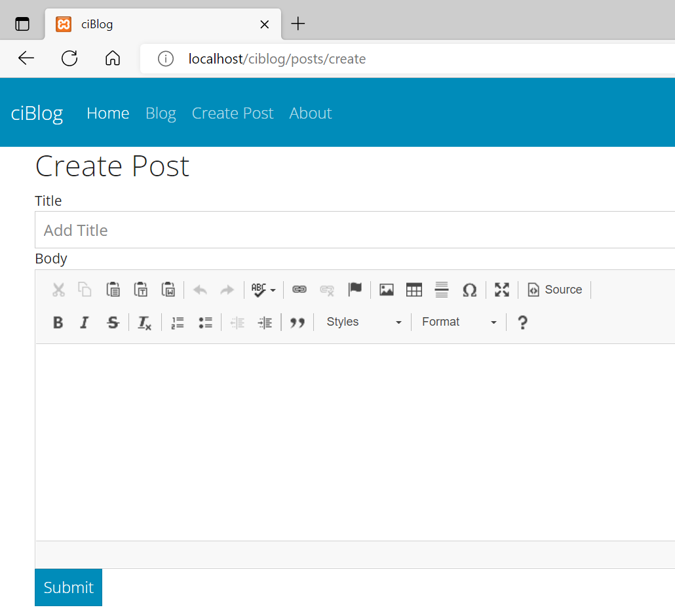Viewport: 675px width, 616px height.
Task: Reload the page with the refresh icon
Action: [69, 58]
